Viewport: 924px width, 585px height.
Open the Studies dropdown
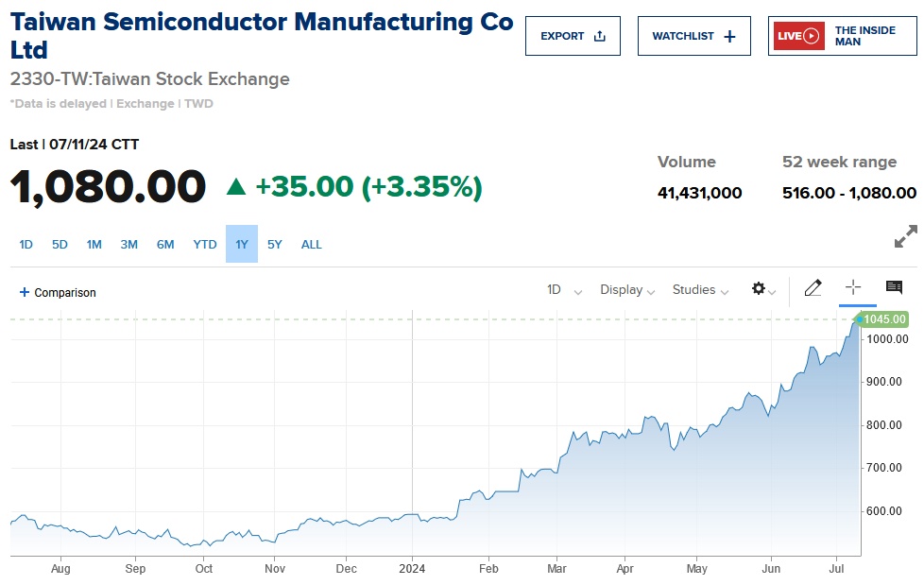click(700, 290)
